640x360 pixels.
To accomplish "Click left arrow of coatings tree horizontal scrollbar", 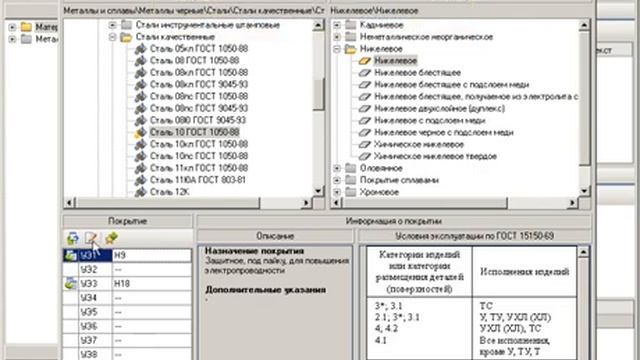I will (336, 202).
